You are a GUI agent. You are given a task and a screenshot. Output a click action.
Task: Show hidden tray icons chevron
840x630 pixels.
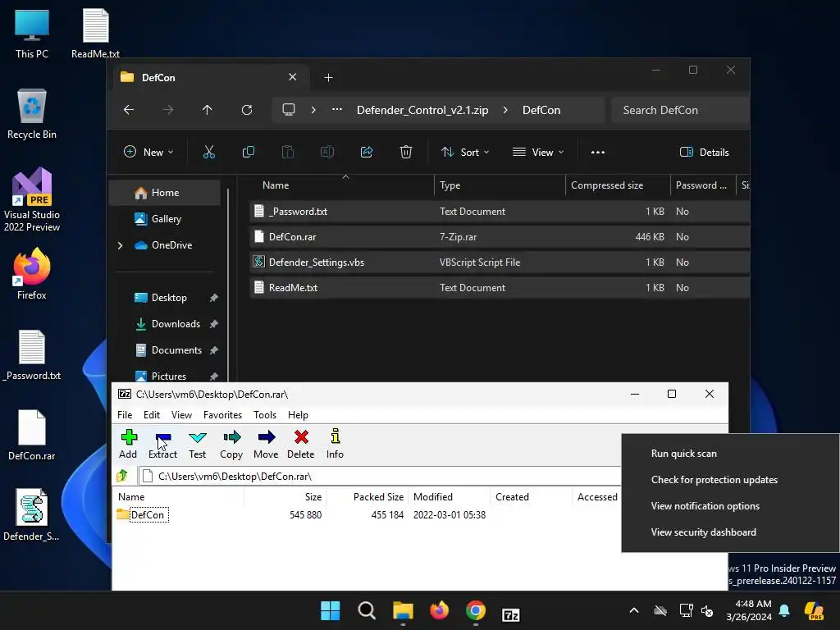634,610
